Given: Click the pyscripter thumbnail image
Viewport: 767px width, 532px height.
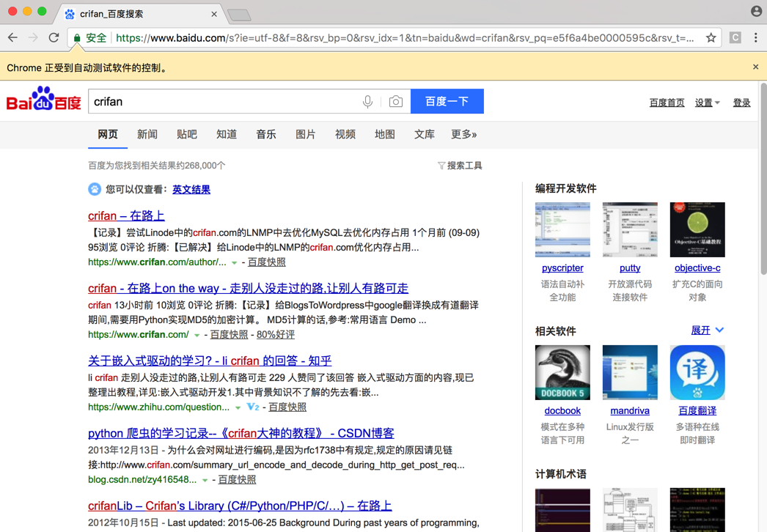Looking at the screenshot, I should pos(562,229).
